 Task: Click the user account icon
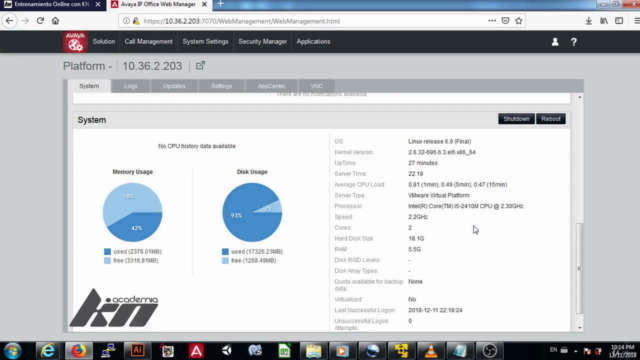(x=555, y=42)
